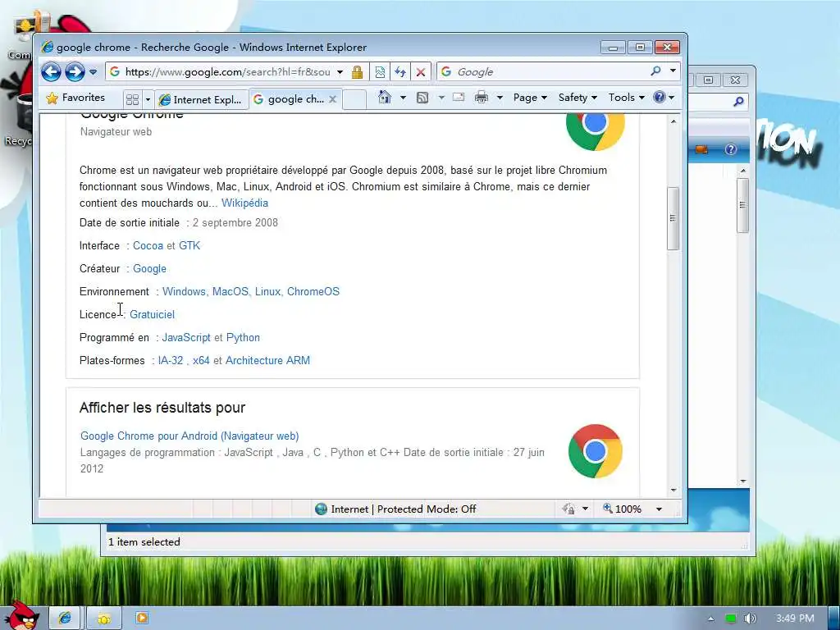Screen dimensions: 840x630
Task: Click the 100% zoom level button
Action: pos(622,509)
